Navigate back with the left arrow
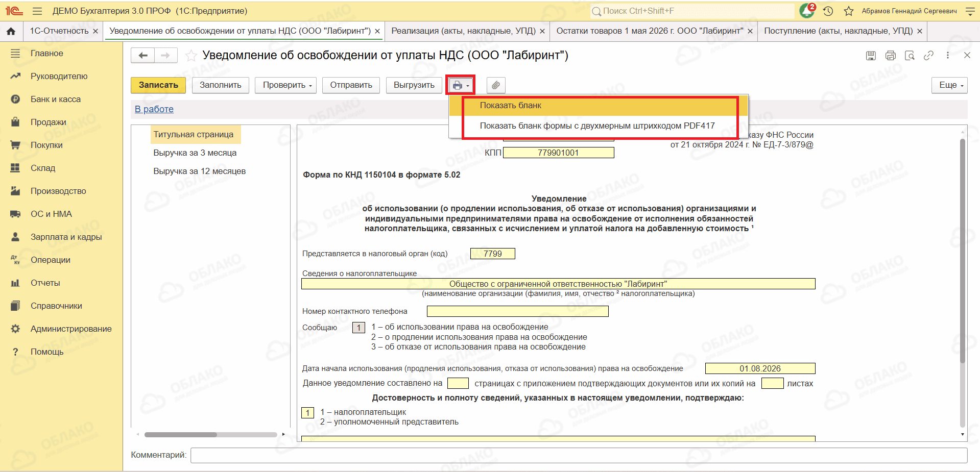The width and height of the screenshot is (980, 472). click(143, 55)
